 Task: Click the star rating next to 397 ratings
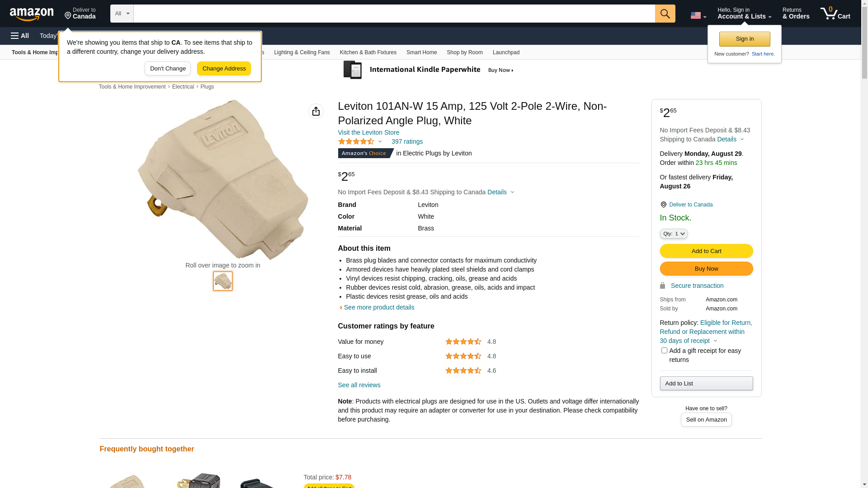pos(356,141)
